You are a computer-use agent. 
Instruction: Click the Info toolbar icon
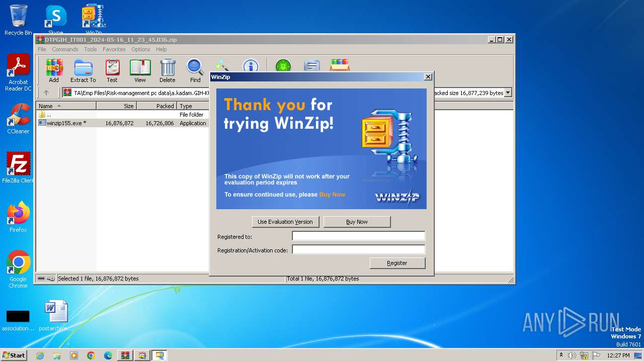click(251, 65)
